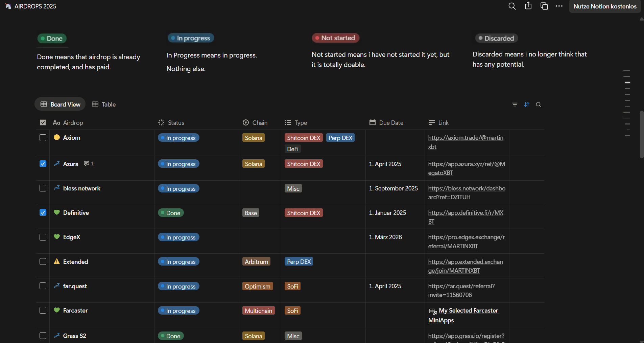The height and width of the screenshot is (343, 644).
Task: Toggle the header select-all checkbox
Action: tap(43, 122)
